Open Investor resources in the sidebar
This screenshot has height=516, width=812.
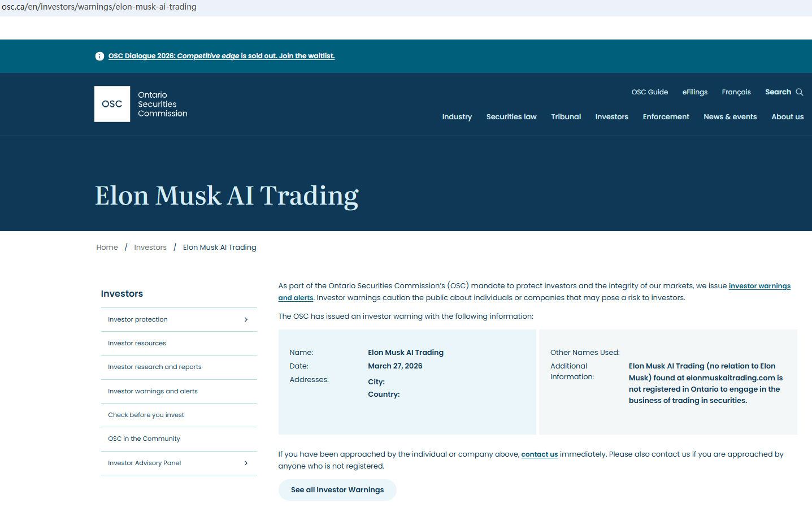point(137,344)
